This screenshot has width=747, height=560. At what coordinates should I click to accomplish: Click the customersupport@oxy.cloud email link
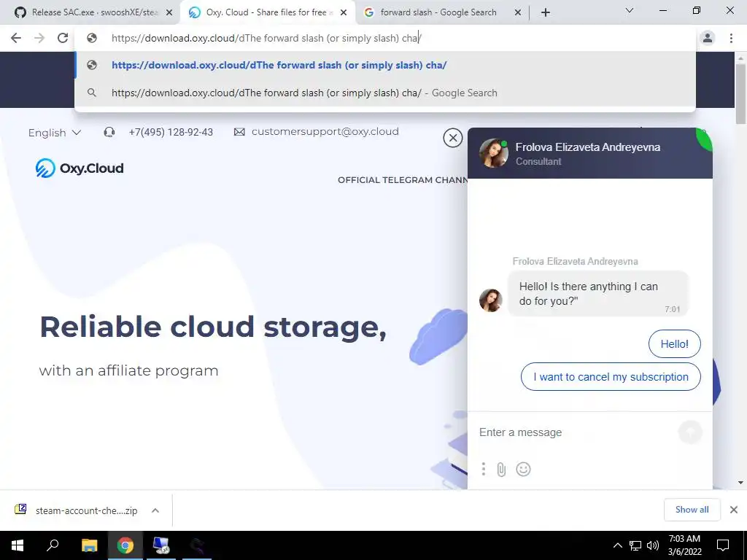click(325, 131)
